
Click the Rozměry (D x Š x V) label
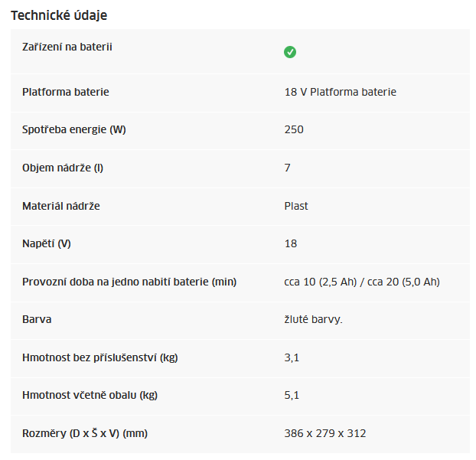coord(85,433)
